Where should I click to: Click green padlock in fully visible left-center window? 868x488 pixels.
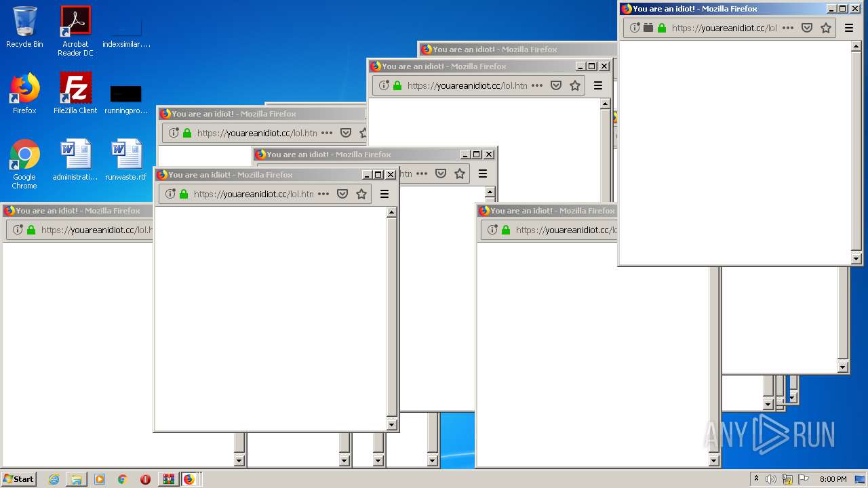[184, 194]
